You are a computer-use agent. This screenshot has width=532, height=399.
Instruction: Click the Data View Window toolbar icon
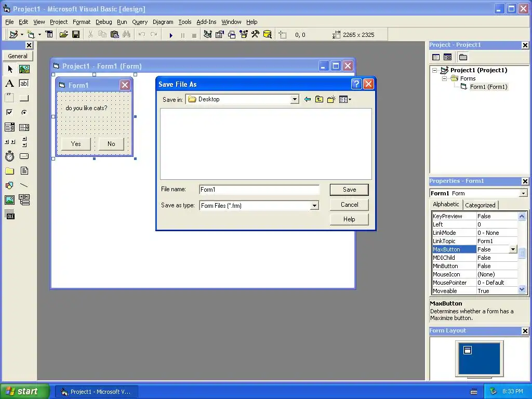(x=268, y=35)
